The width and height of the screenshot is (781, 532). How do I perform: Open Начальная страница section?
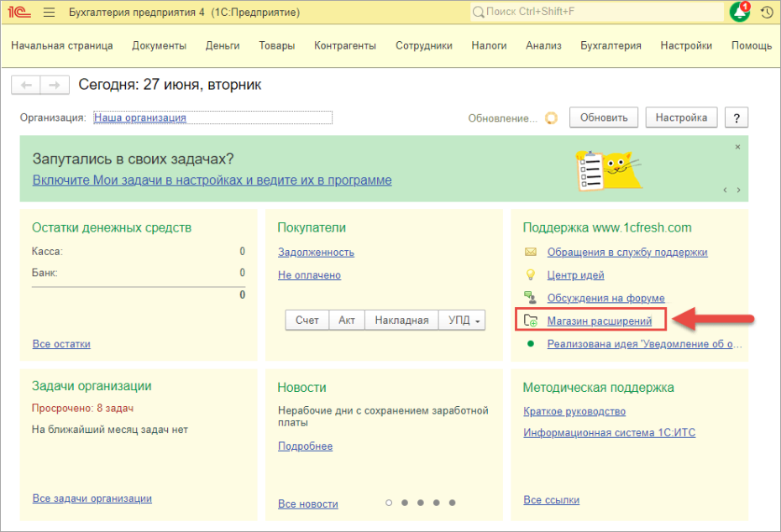point(62,46)
